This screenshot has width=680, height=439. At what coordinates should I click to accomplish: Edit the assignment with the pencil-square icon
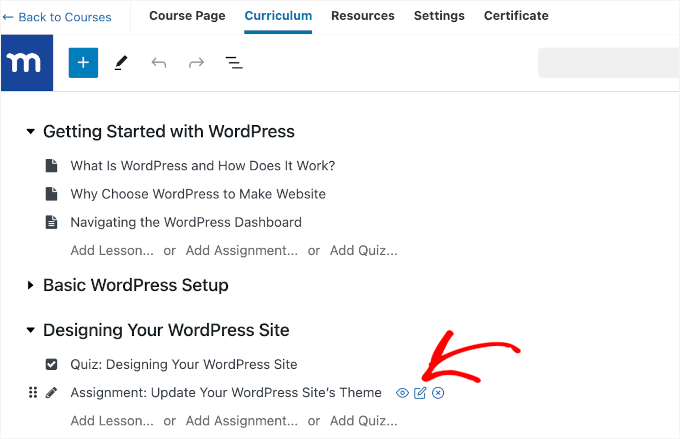(420, 393)
